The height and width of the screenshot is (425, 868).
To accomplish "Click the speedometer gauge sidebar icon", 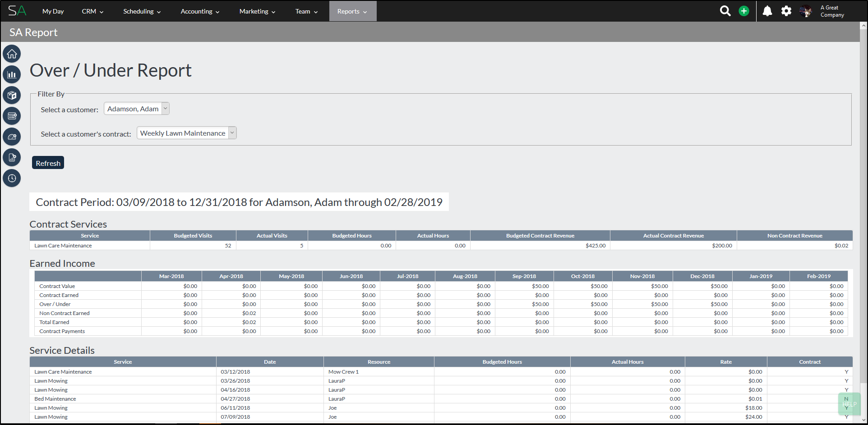I will click(x=12, y=137).
